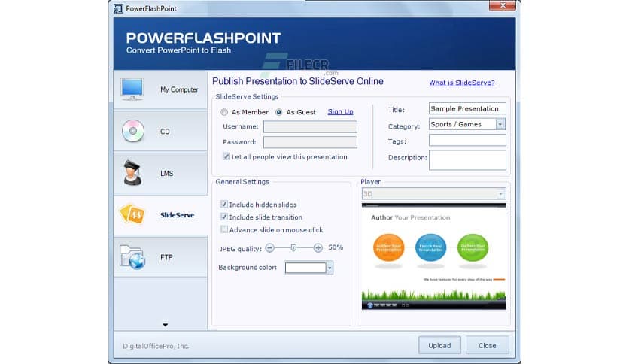Click the 50% JPEG quality value

[336, 247]
